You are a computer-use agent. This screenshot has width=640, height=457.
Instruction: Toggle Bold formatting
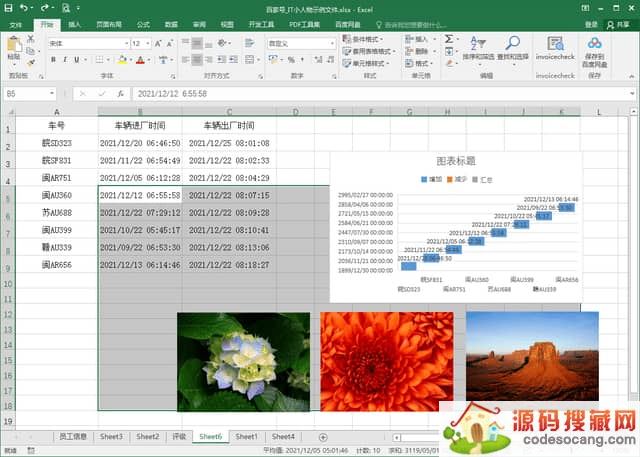52,59
